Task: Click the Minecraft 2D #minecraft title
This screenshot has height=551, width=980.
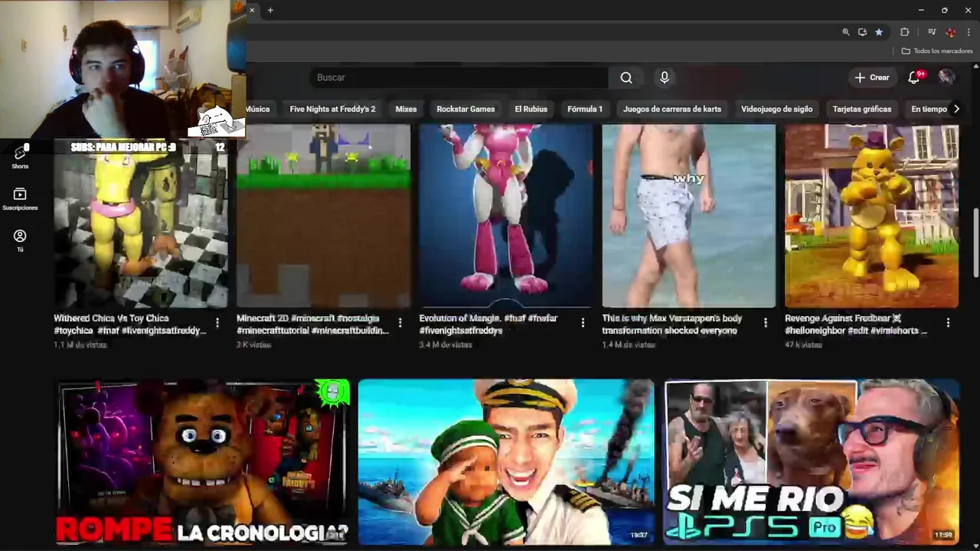Action: tap(312, 324)
